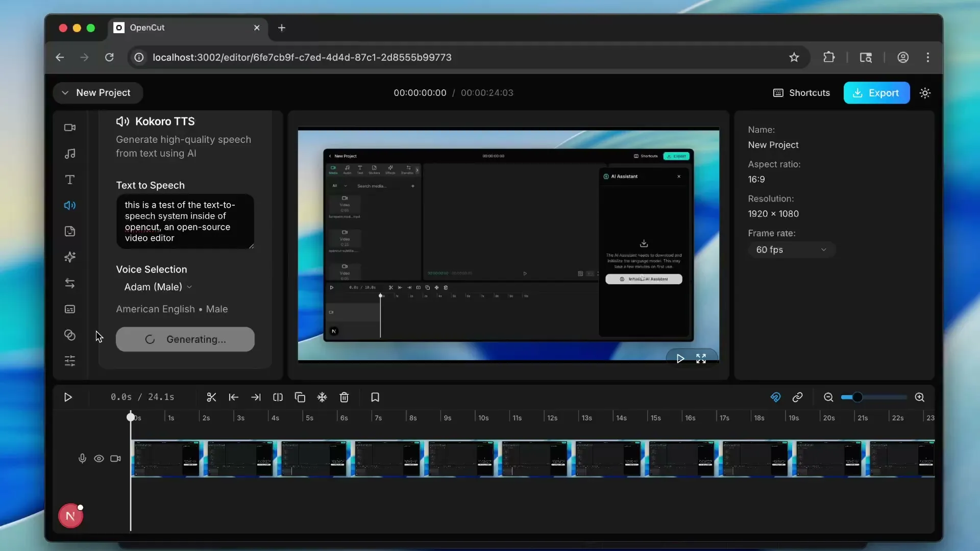Open the Adjustment sliders tab icon
Viewport: 980px width, 551px height.
point(70,361)
